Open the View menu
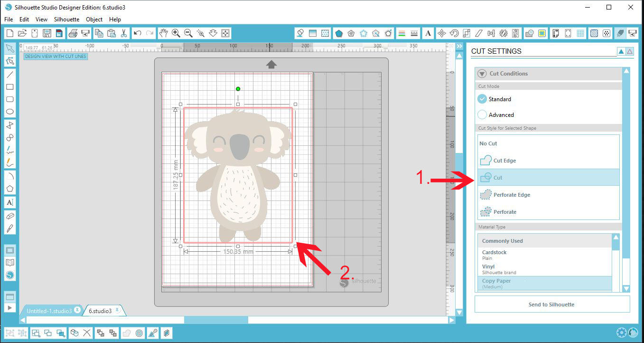 (41, 19)
